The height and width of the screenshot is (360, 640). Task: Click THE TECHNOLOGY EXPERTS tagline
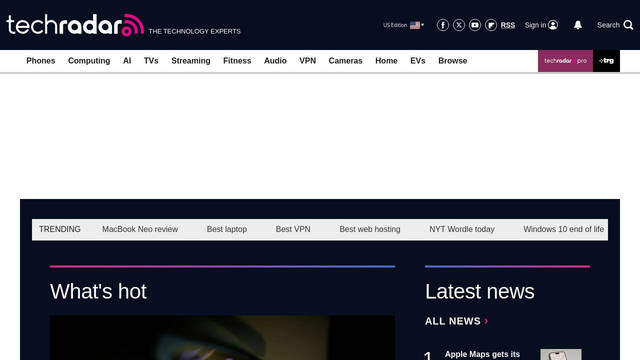pyautogui.click(x=194, y=31)
